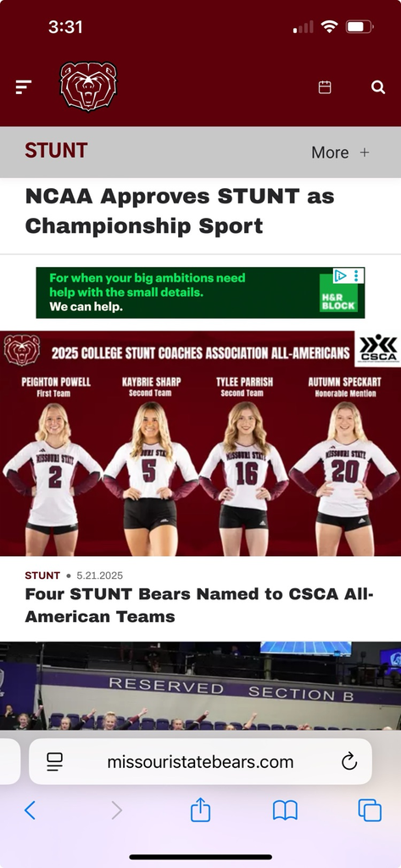Select the STUNT section heading
Screen dimensions: 401x868
coord(56,151)
